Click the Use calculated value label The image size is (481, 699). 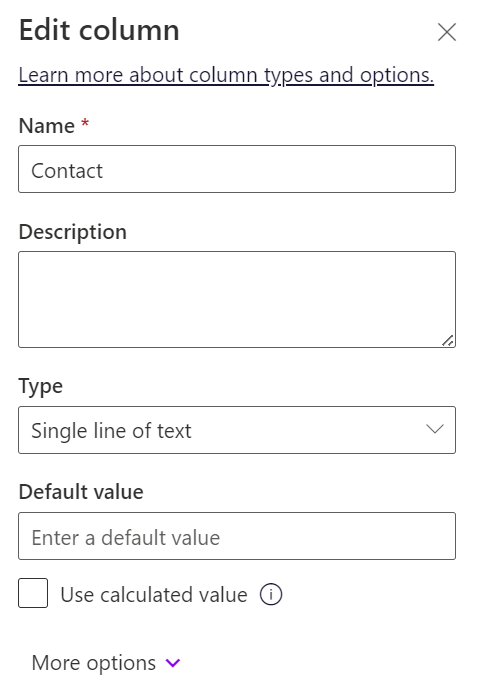[154, 595]
